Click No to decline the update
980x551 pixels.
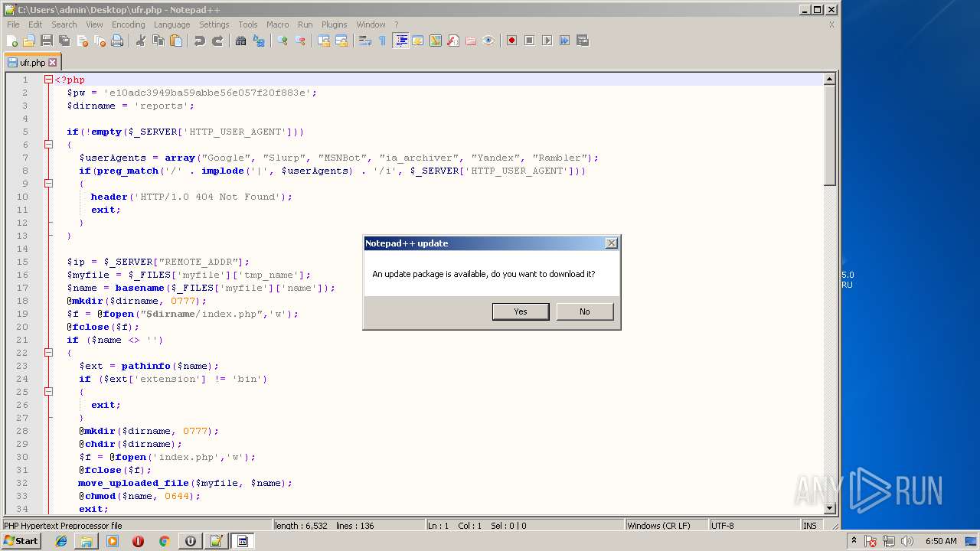(585, 311)
